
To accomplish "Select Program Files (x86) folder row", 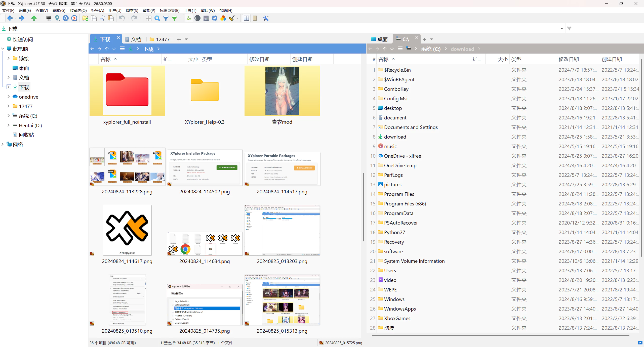I will (502, 204).
